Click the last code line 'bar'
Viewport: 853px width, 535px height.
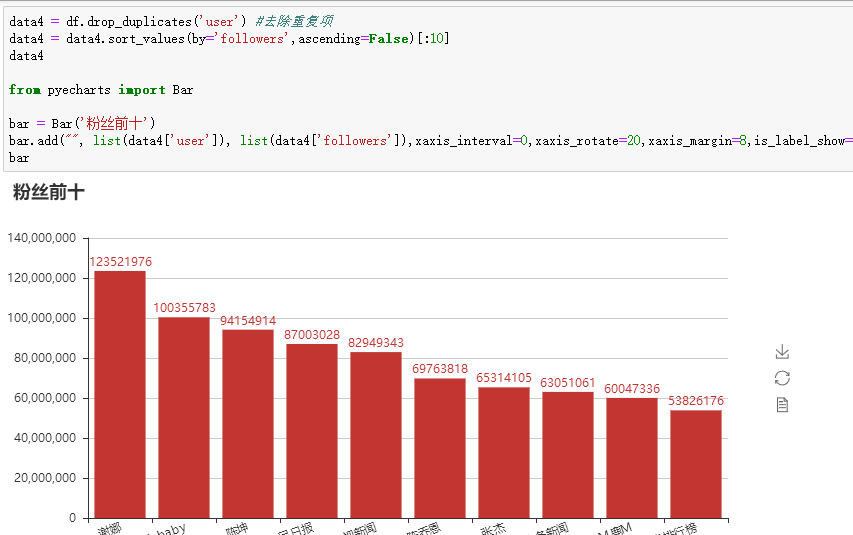pyautogui.click(x=19, y=158)
